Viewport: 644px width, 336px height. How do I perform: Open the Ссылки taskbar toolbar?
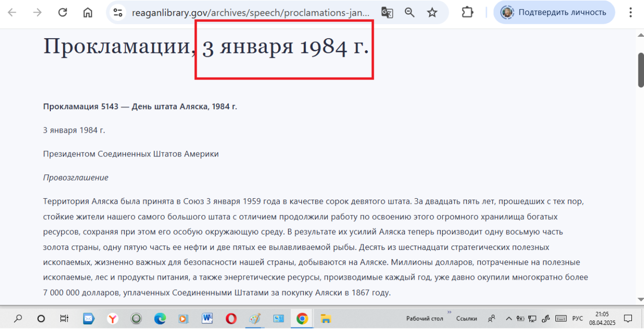(466, 318)
